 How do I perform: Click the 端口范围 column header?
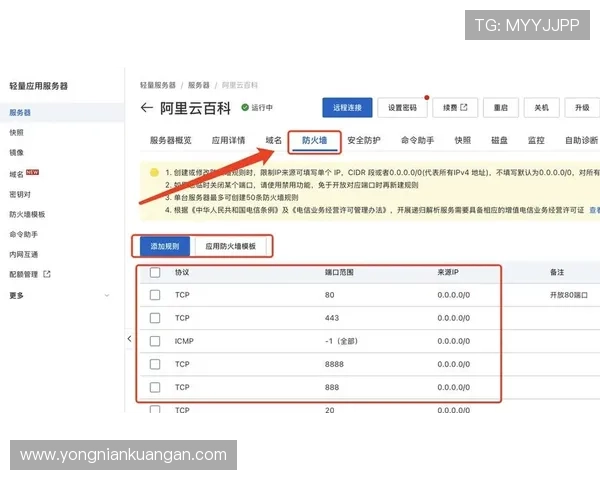point(339,272)
